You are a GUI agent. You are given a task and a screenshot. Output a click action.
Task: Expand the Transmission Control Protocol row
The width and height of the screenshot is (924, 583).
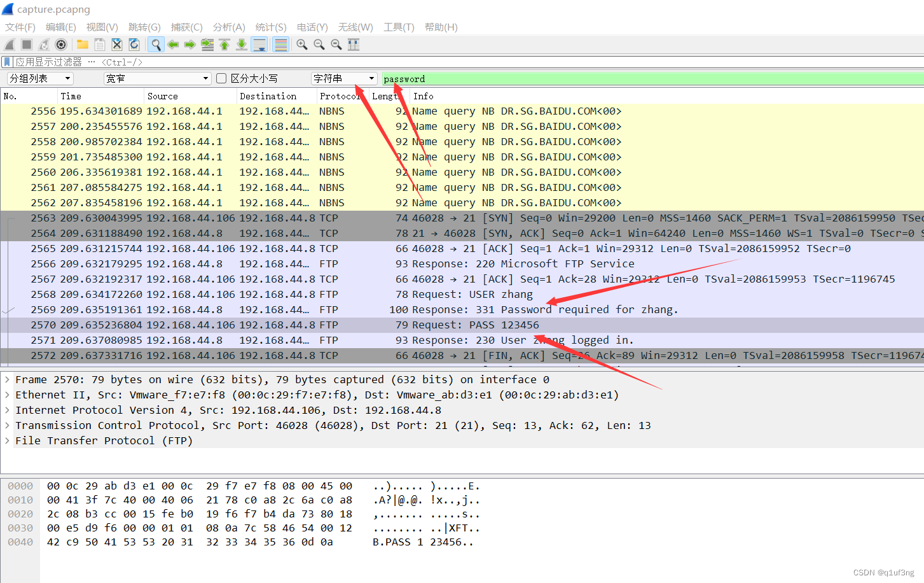pos(7,425)
